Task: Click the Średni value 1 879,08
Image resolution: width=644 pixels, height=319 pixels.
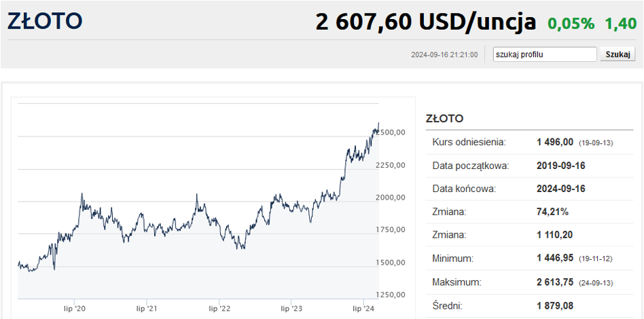Action: 555,304
